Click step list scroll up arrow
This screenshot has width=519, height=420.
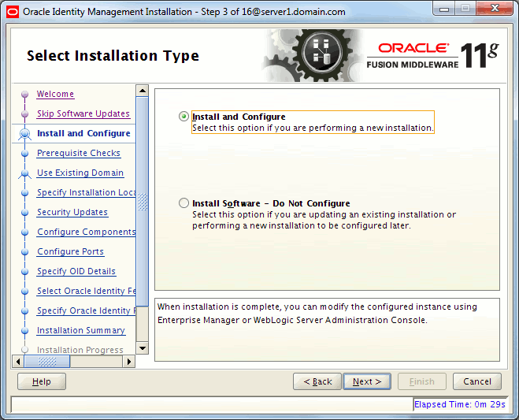click(x=143, y=91)
